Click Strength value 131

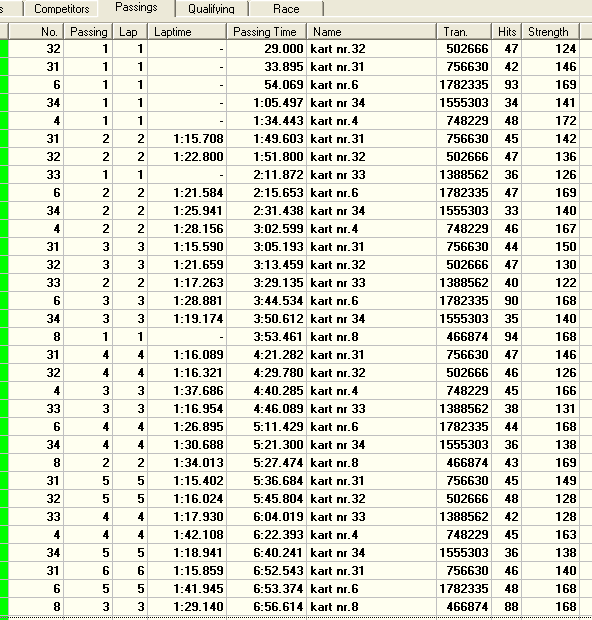click(x=550, y=408)
